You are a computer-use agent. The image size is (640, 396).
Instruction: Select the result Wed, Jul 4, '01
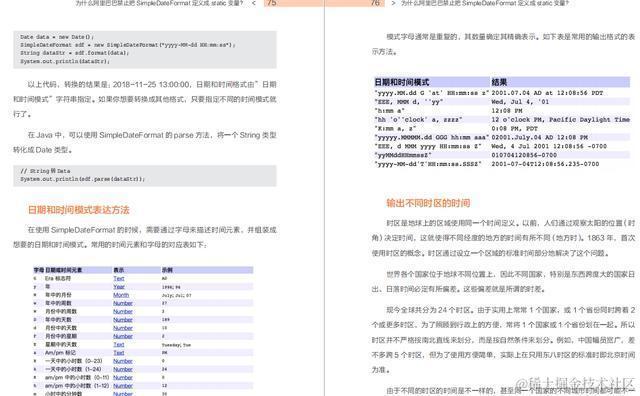tap(520, 102)
